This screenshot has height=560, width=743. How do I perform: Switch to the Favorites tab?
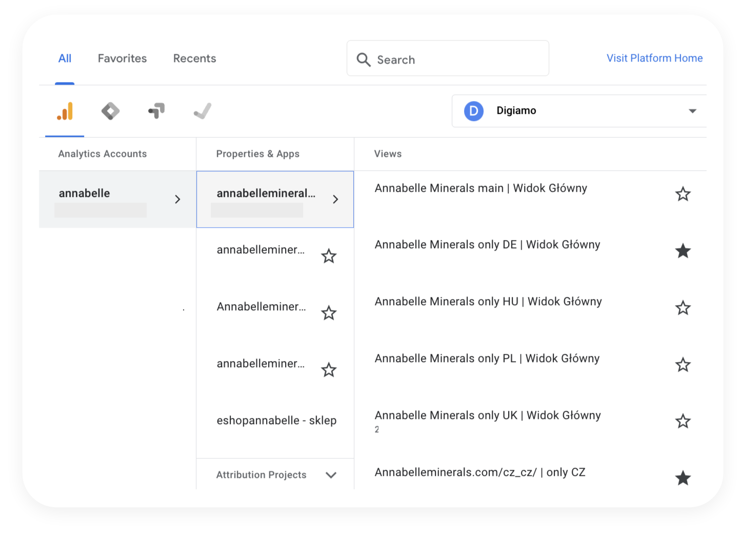[x=122, y=58]
